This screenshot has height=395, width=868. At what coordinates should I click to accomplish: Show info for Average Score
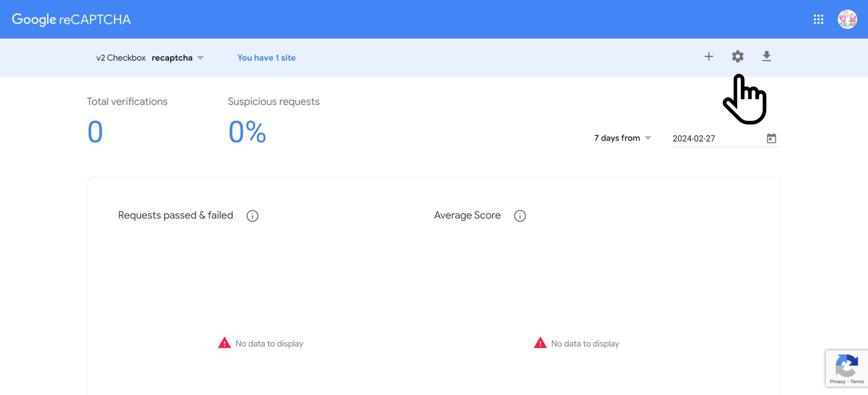pyautogui.click(x=520, y=216)
